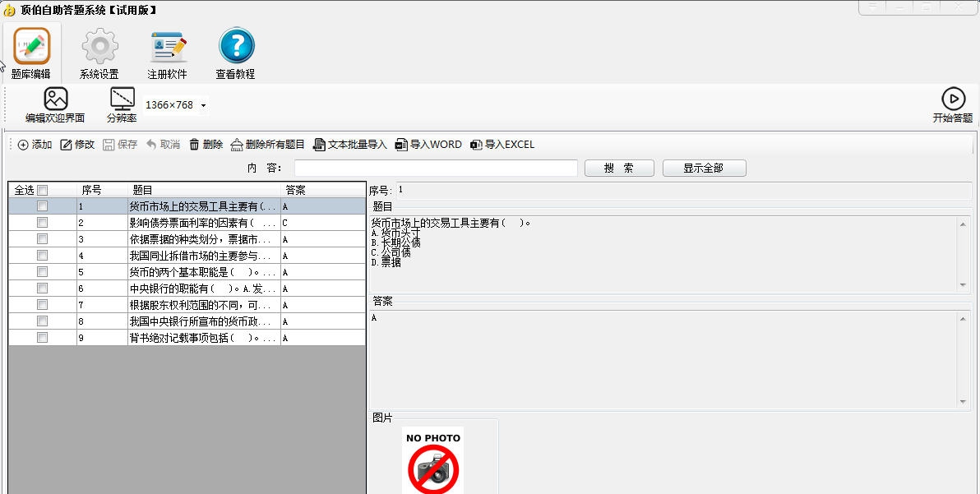The image size is (980, 494).
Task: Click the NO PHOTO image placeholder
Action: 432,460
